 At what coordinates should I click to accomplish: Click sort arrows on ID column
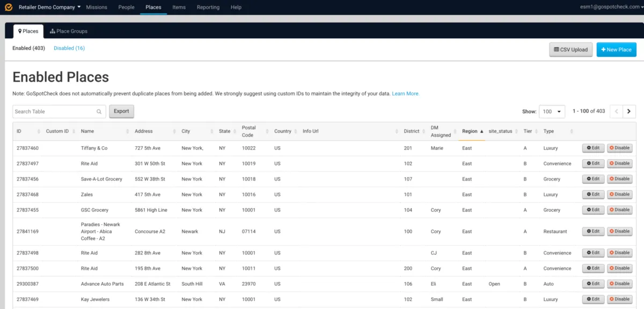tap(39, 132)
